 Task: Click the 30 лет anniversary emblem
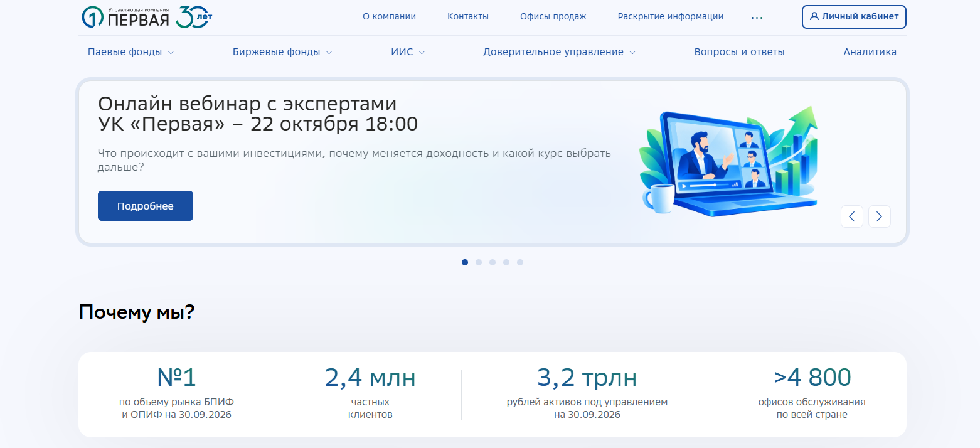pyautogui.click(x=194, y=17)
